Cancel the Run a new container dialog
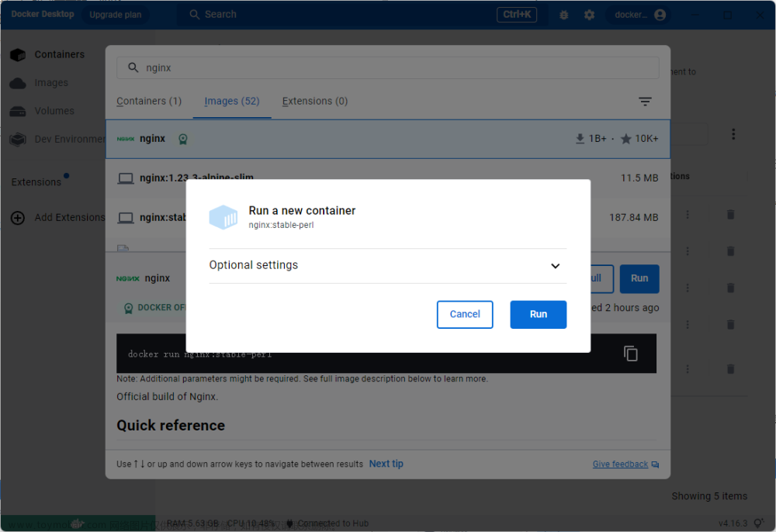 click(x=465, y=314)
